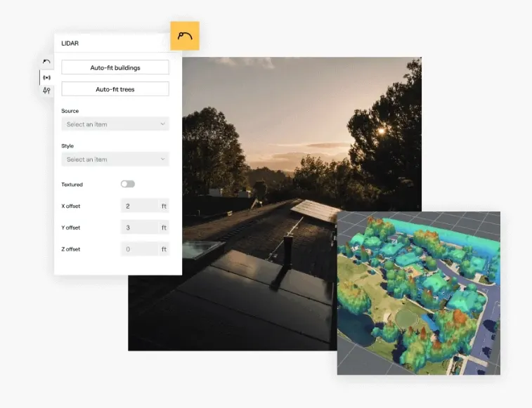Open the LIDAR 3D heatmap thumbnail

click(418, 293)
